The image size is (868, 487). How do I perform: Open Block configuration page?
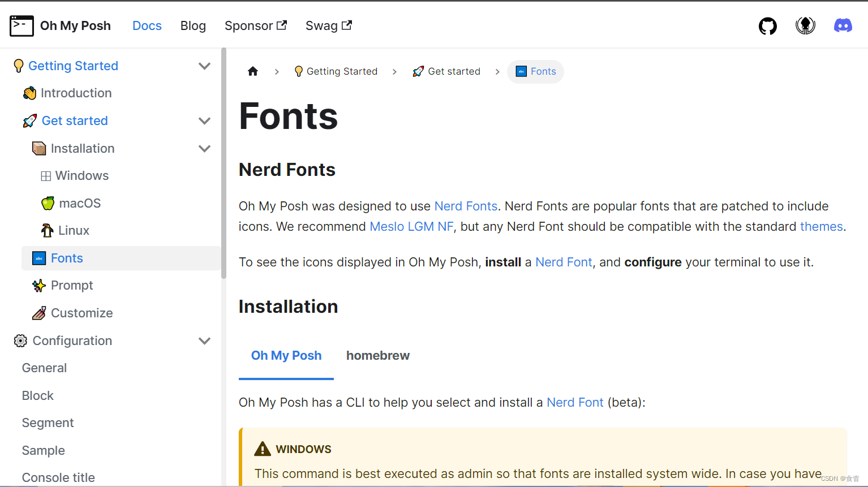tap(38, 396)
